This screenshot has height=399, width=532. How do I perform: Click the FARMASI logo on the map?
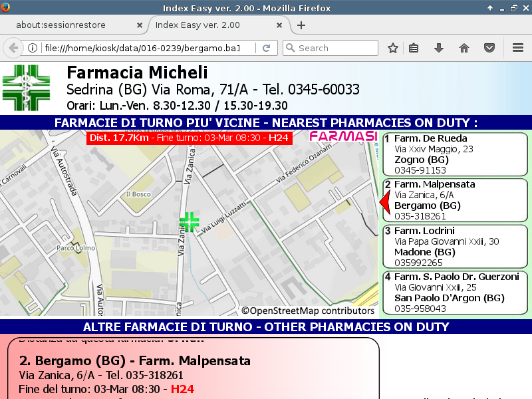[x=343, y=137]
